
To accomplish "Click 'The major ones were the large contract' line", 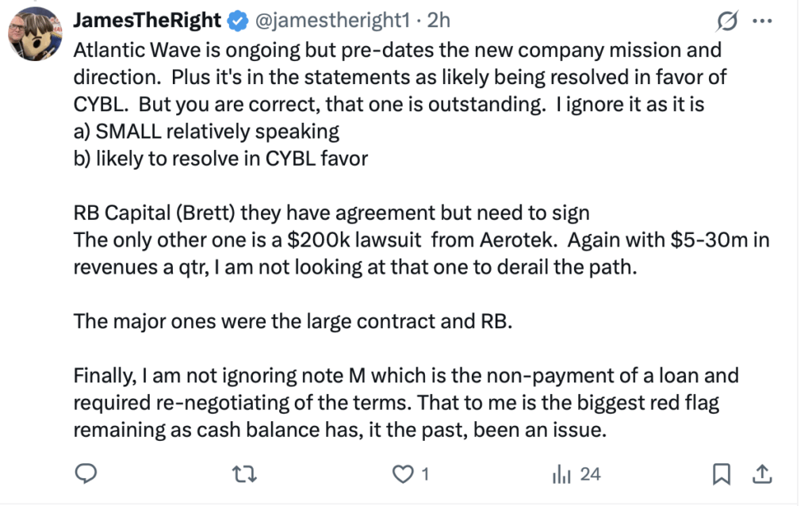I will [293, 321].
